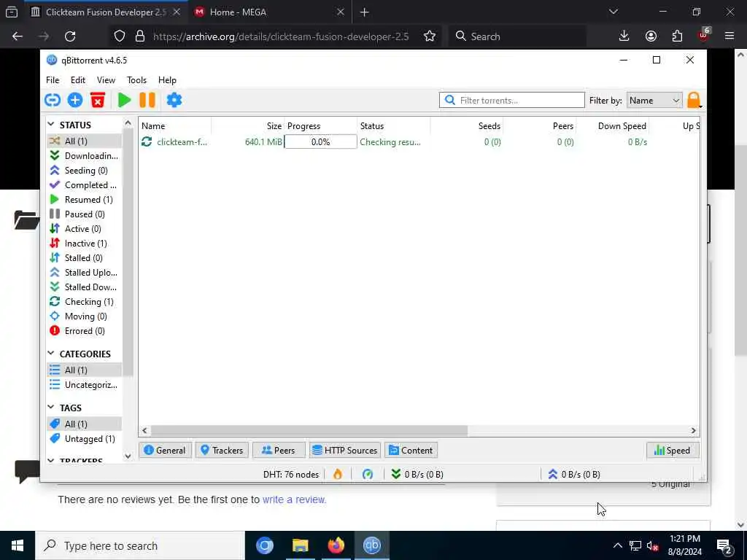Switch to the Peers tab
The height and width of the screenshot is (560, 747).
(279, 450)
